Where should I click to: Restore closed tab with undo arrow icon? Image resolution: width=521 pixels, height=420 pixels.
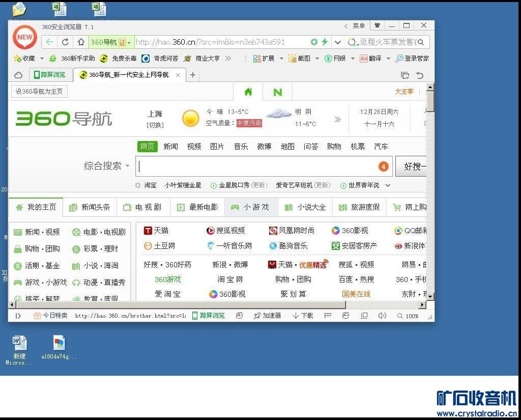click(x=420, y=75)
